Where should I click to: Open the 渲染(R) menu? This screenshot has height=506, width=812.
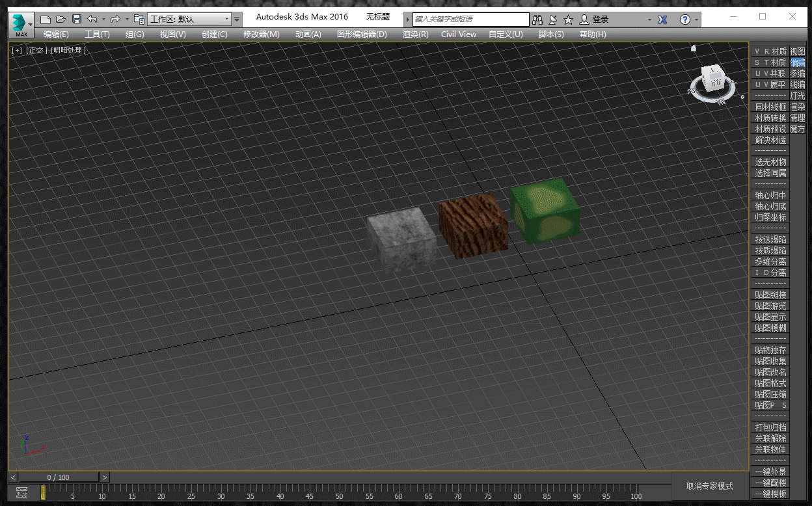click(415, 34)
